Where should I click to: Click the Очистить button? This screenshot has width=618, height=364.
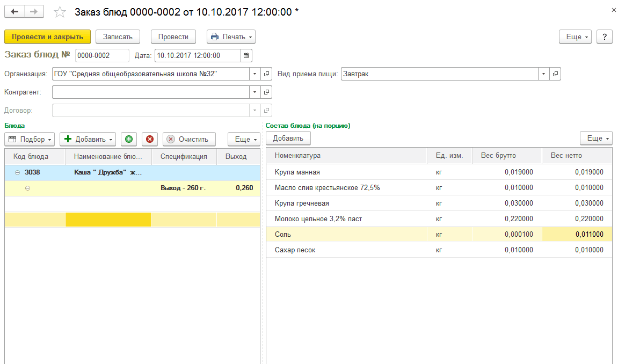pyautogui.click(x=189, y=139)
